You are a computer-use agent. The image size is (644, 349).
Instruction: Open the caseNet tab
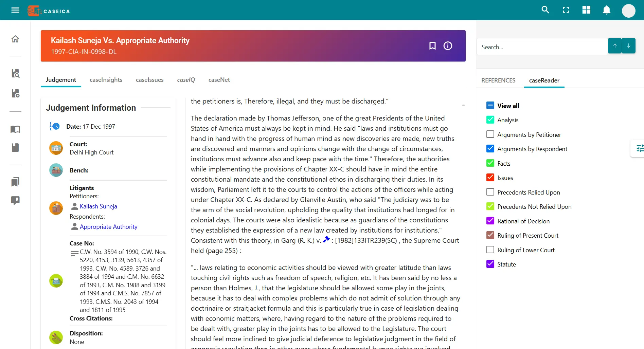coord(219,80)
